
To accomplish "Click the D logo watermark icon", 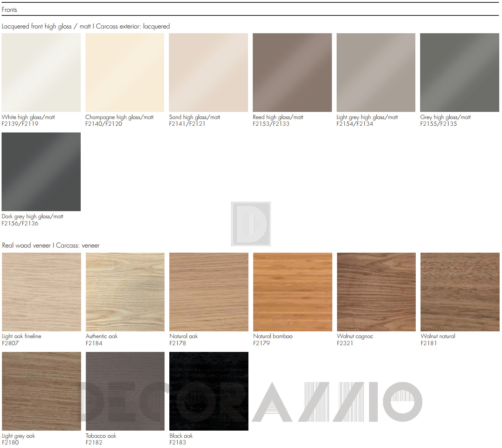I will [x=251, y=224].
